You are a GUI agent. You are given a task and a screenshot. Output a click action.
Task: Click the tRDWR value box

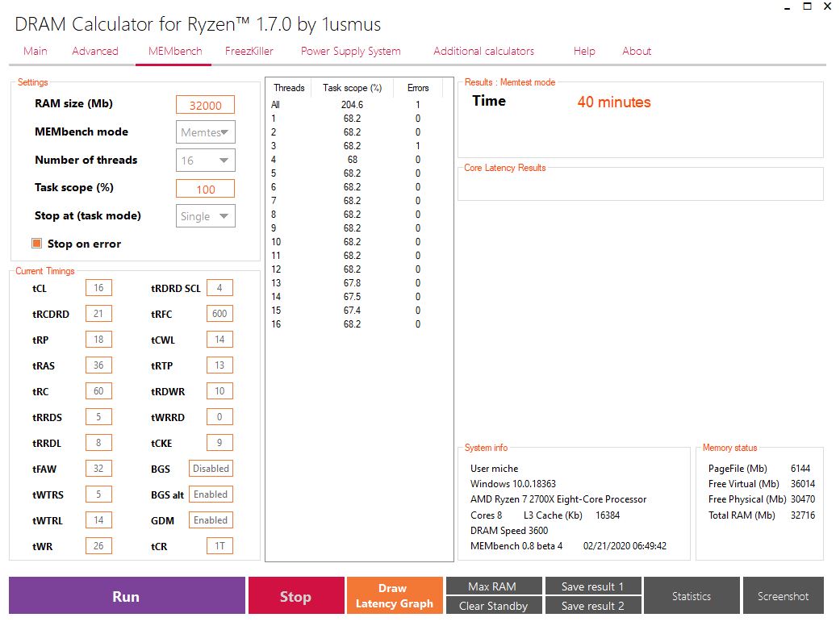point(219,390)
